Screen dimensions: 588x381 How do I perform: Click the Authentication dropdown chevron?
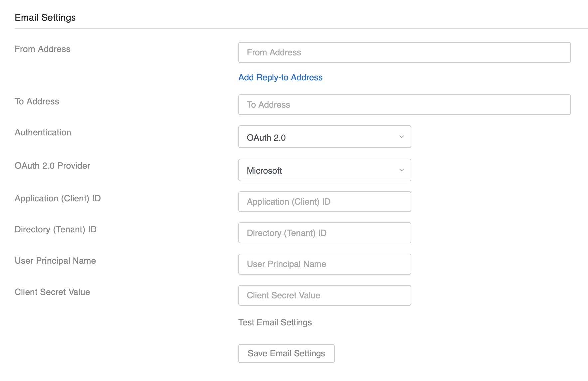pyautogui.click(x=401, y=137)
